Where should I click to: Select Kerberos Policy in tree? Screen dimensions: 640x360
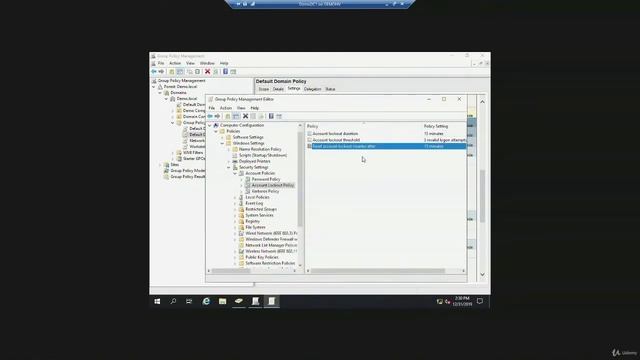(265, 191)
